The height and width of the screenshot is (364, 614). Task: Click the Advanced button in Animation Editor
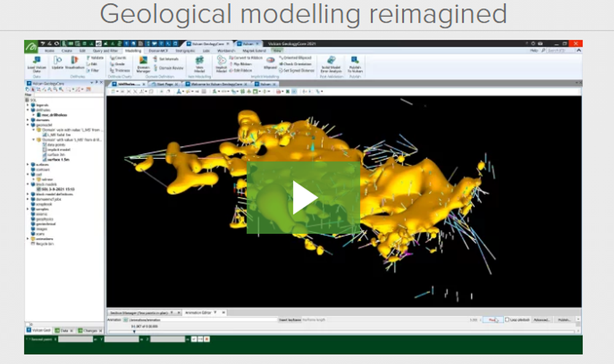[x=542, y=320]
